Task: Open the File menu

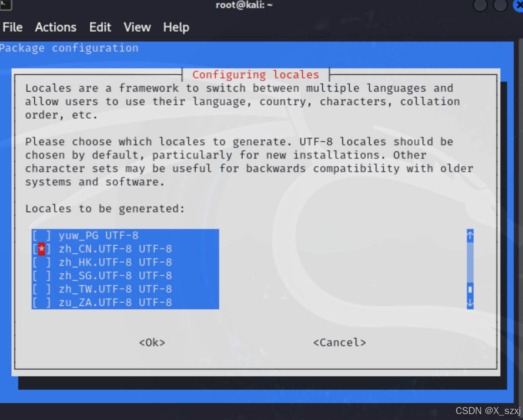Action: (13, 27)
